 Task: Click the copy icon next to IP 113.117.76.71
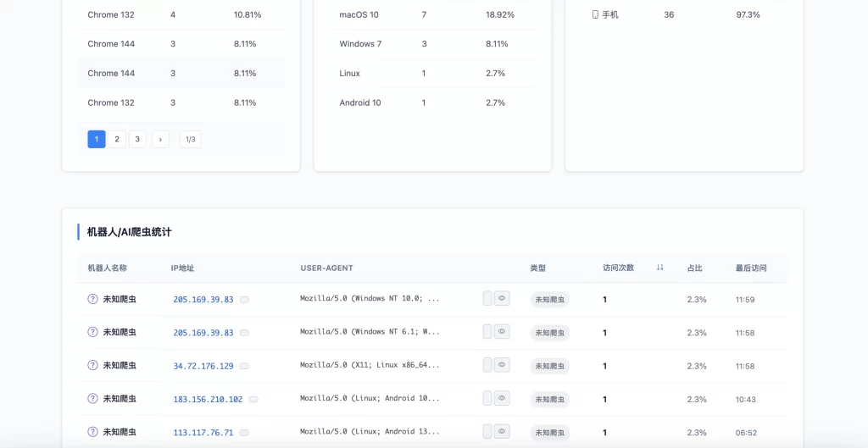coord(244,432)
